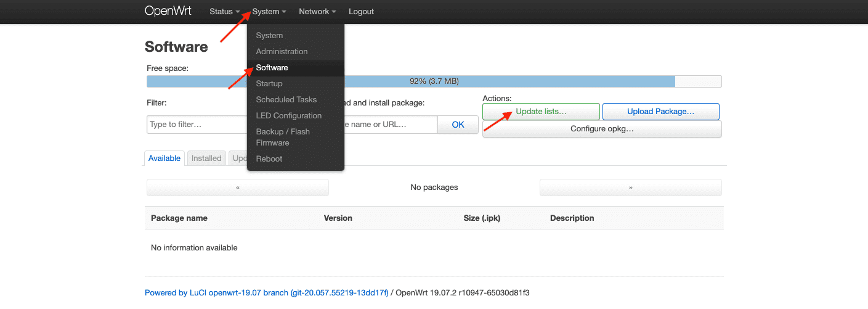Click the OpenWrt brand logo
This screenshot has height=309, width=868.
168,11
